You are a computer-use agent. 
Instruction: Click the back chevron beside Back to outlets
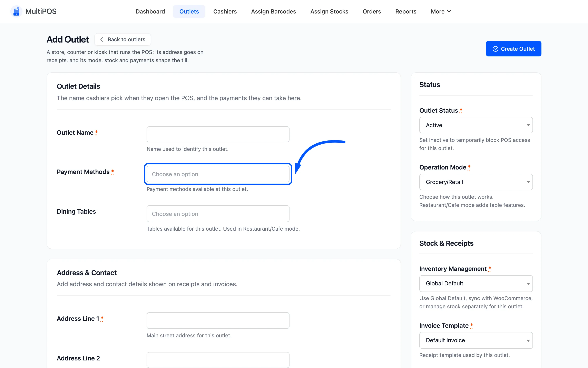coord(102,39)
